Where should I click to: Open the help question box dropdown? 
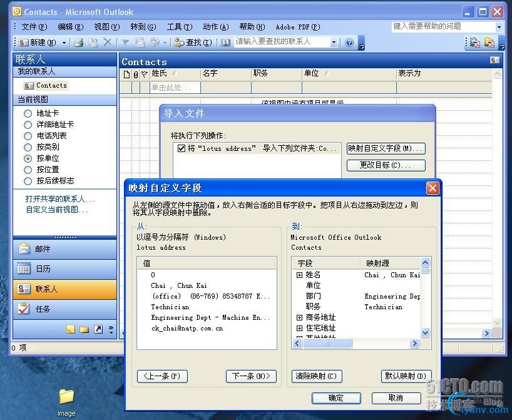[x=499, y=27]
